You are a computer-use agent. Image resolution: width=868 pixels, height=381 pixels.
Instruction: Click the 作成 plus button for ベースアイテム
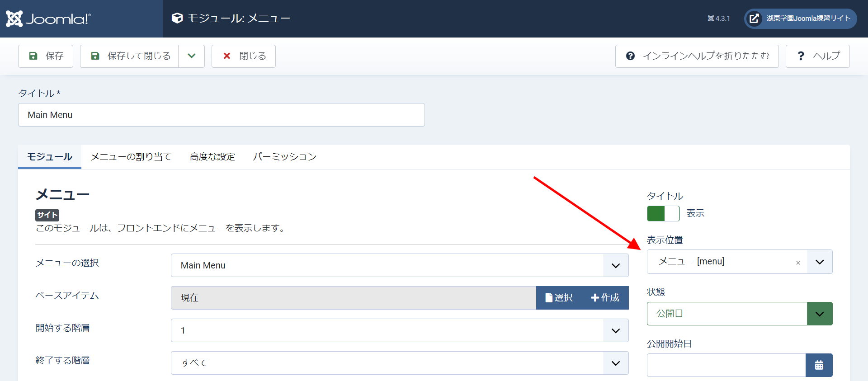click(x=605, y=298)
